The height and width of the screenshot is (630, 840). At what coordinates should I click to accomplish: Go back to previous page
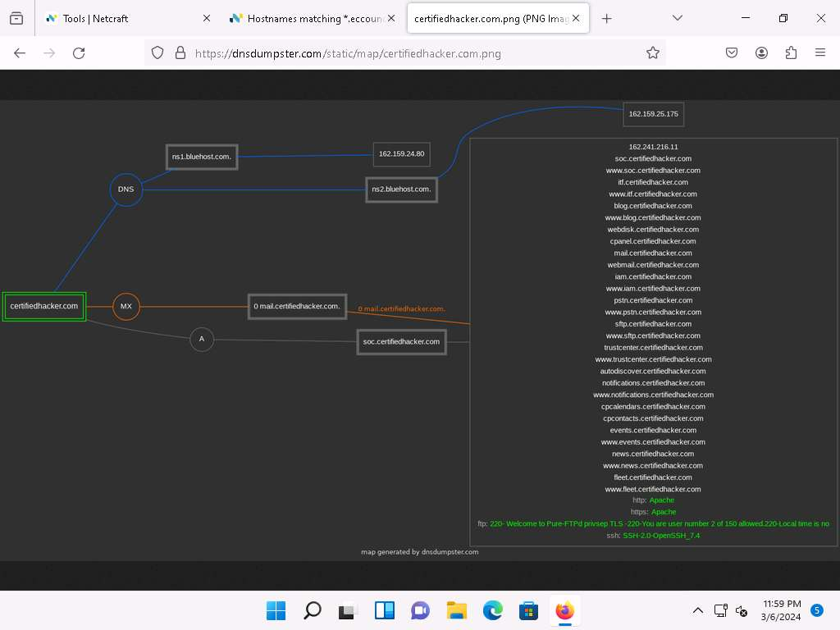pyautogui.click(x=20, y=52)
